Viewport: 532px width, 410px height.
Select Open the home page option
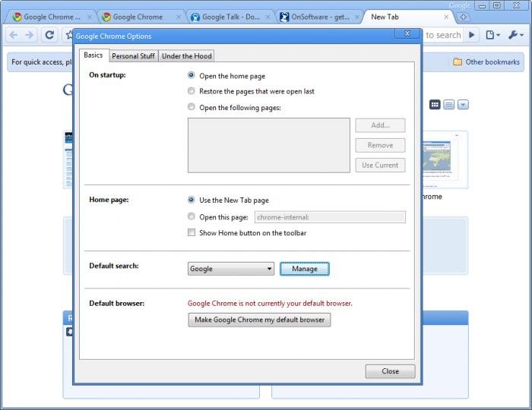coord(191,75)
